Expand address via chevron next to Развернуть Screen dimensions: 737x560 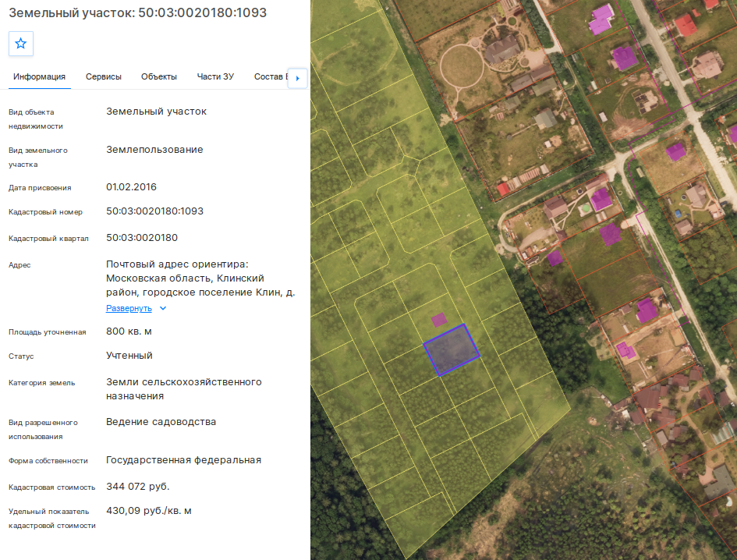pyautogui.click(x=163, y=308)
